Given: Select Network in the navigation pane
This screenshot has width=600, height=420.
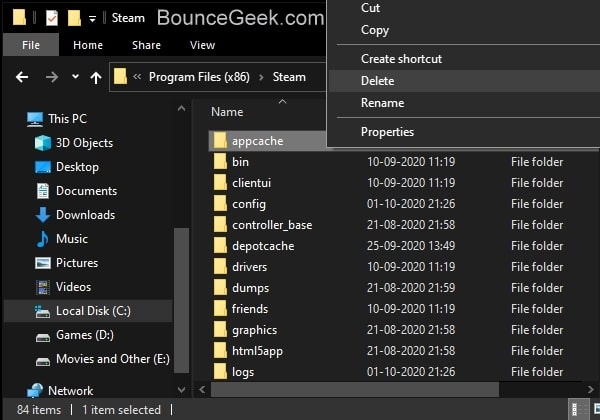Looking at the screenshot, I should click(x=71, y=391).
